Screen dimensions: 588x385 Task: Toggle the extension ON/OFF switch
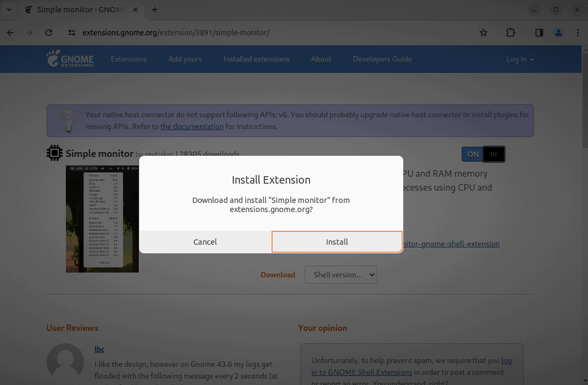(x=484, y=154)
